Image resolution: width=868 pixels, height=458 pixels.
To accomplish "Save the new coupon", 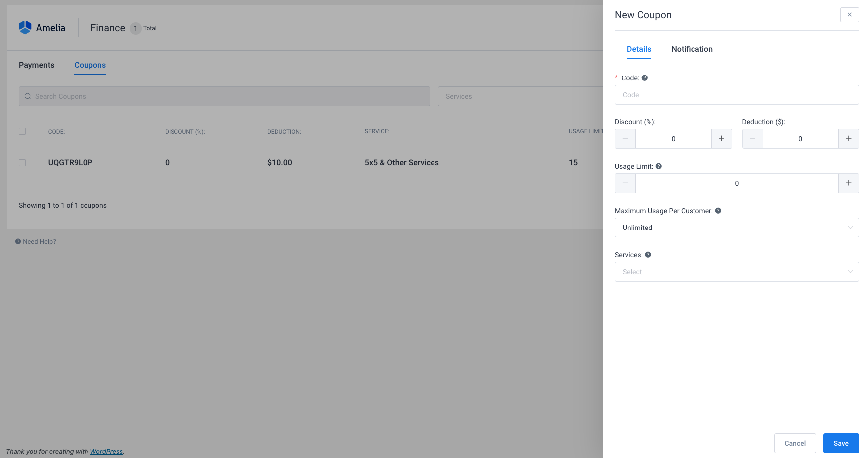I will [841, 443].
